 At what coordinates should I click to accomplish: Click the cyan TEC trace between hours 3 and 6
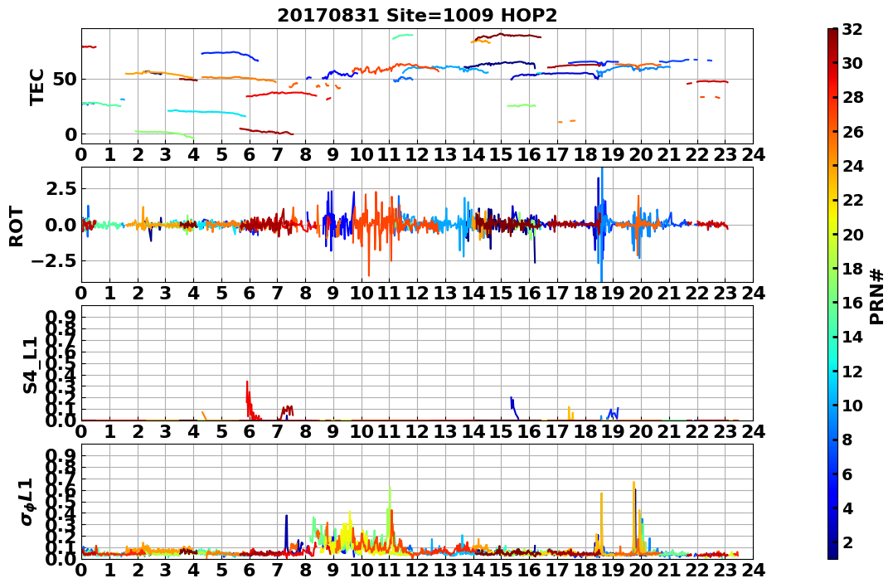(x=206, y=112)
